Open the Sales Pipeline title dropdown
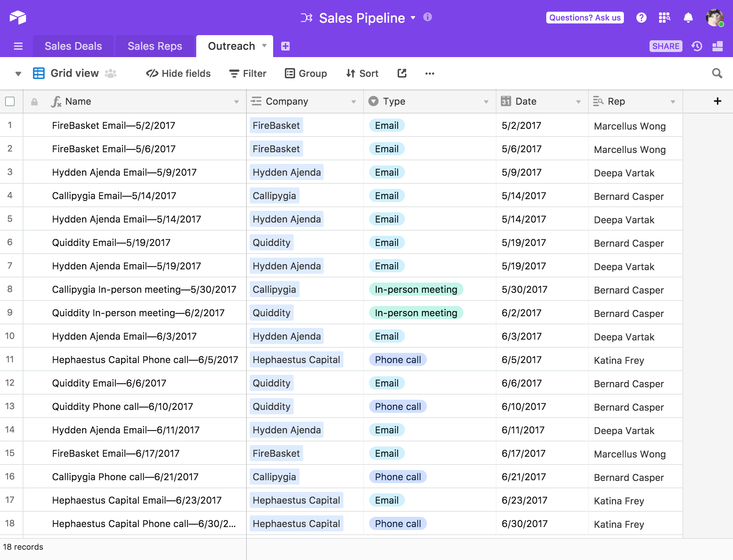 [413, 18]
